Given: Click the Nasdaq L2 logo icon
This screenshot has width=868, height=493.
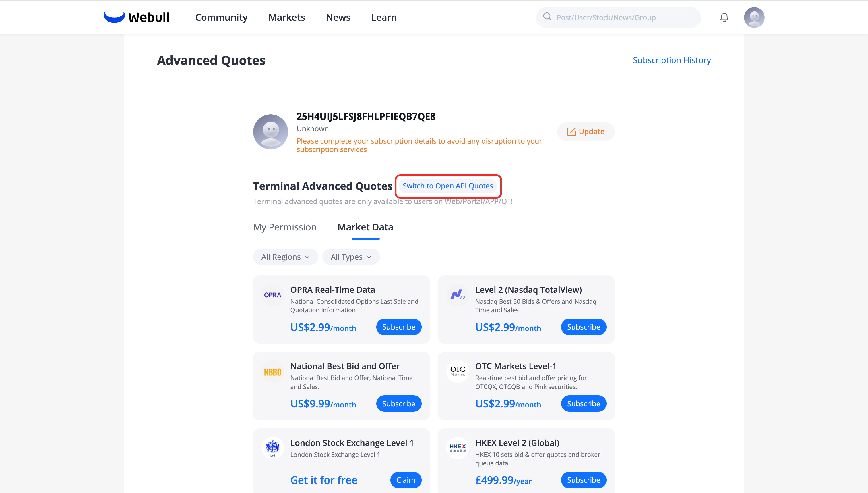Looking at the screenshot, I should pos(458,295).
